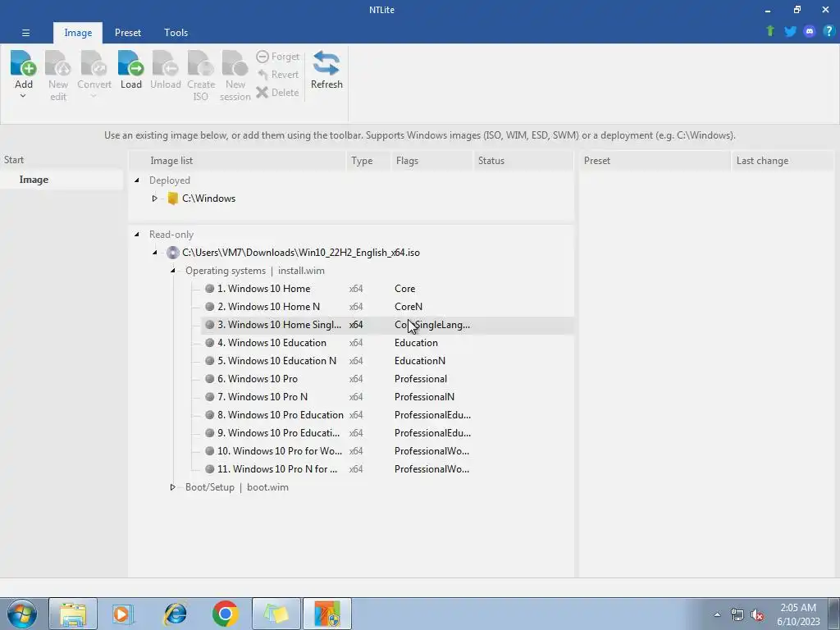Select 6. Windows 10 Pro edition

coord(387,379)
